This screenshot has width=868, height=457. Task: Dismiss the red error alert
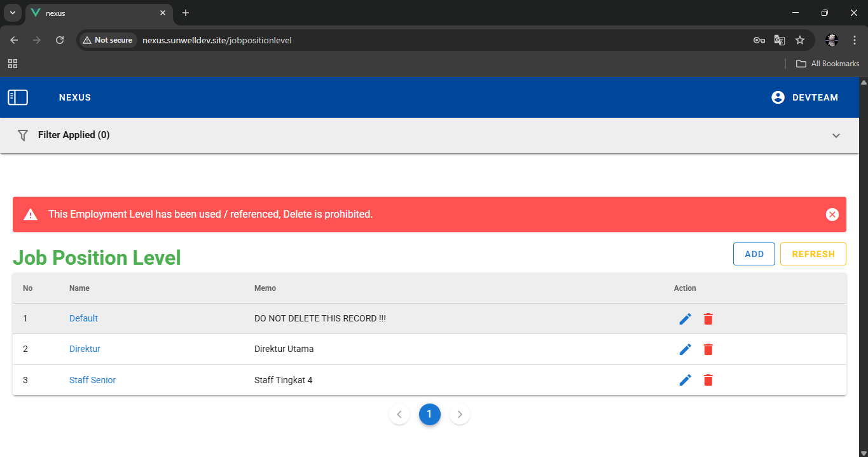pyautogui.click(x=832, y=214)
